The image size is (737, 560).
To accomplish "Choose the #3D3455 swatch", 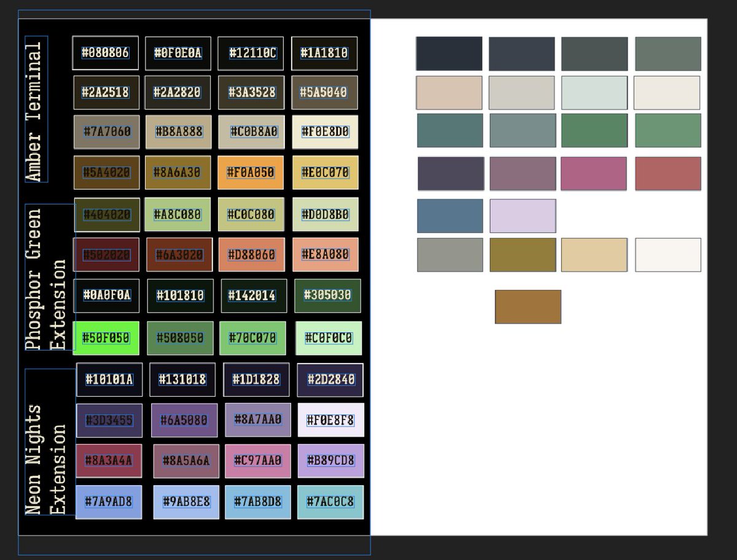I will pos(109,420).
